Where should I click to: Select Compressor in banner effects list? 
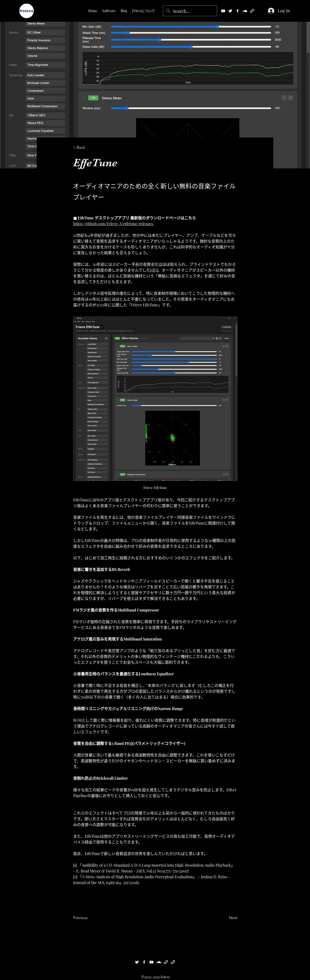[45, 91]
